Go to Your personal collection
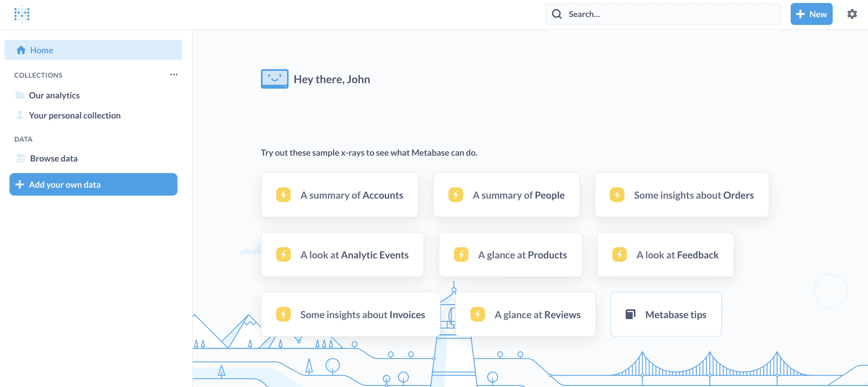 pos(75,115)
